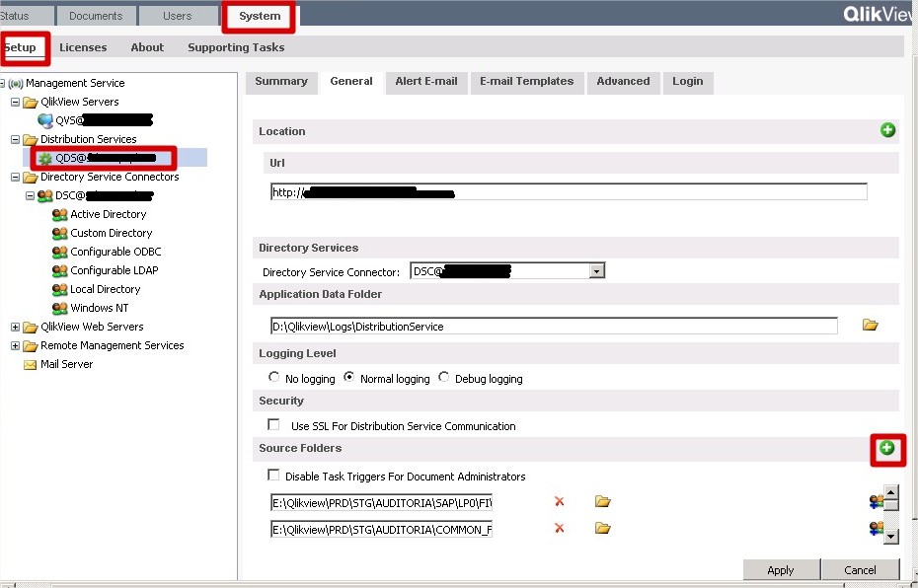Delete the SAP\LP0 source folder path
This screenshot has height=588, width=918.
coord(559,501)
